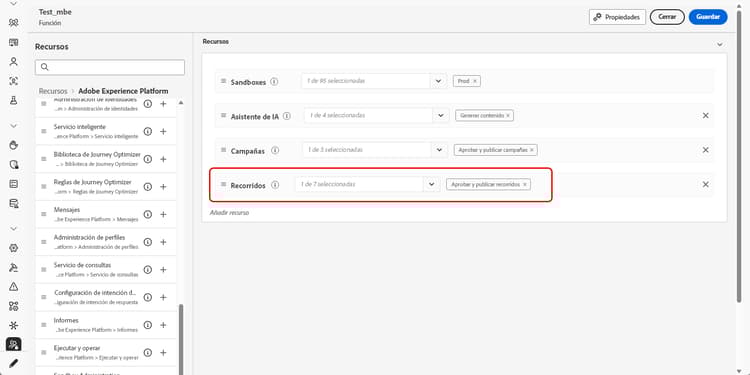Open the Asistente de IA dropdown arrow
The width and height of the screenshot is (750, 375).
[441, 116]
